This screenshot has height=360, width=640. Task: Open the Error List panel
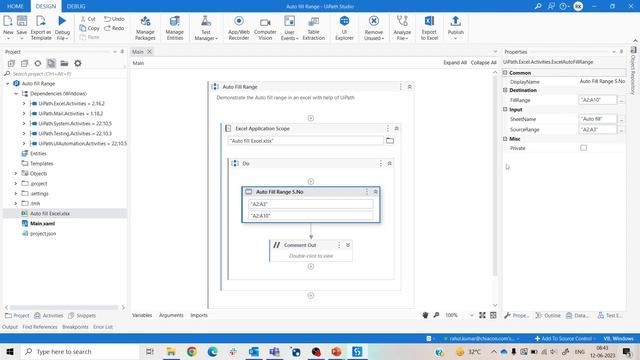(x=103, y=327)
